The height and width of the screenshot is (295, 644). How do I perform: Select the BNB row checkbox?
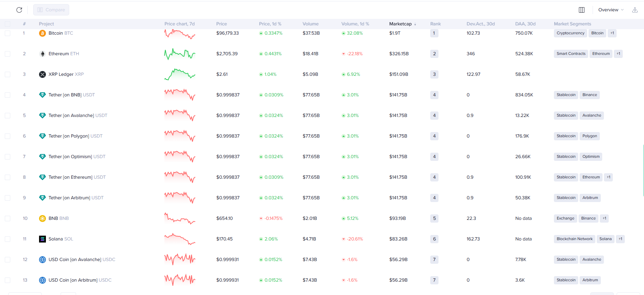coord(8,219)
